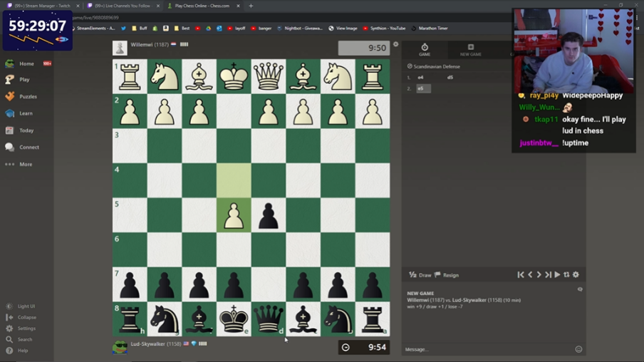
Task: Select highlighted move e5 in move list
Action: [x=423, y=88]
